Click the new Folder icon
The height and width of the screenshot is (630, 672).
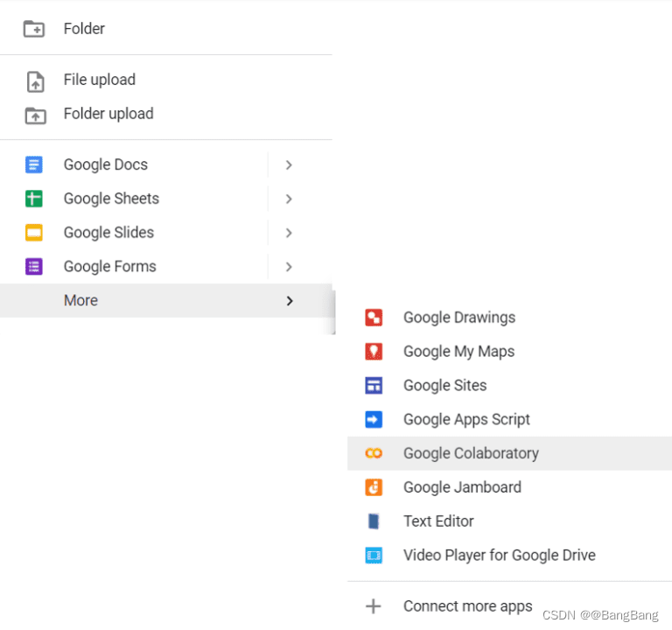34,29
